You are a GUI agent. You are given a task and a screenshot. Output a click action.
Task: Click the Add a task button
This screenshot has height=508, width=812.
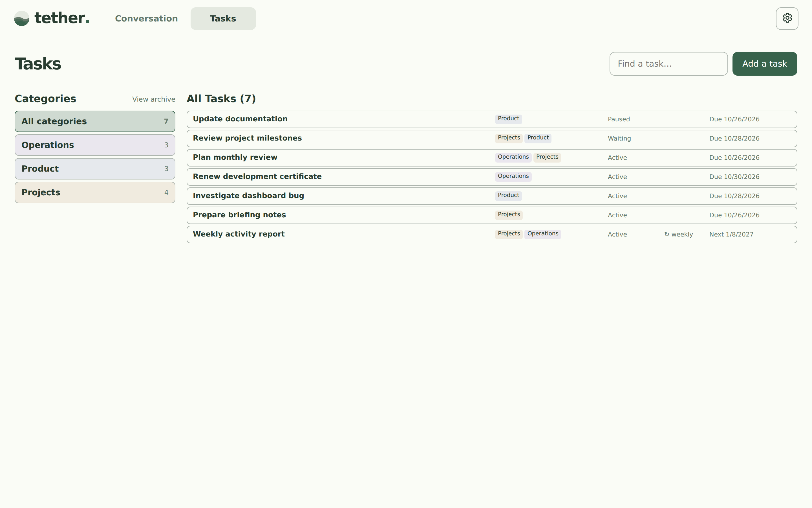(x=765, y=64)
